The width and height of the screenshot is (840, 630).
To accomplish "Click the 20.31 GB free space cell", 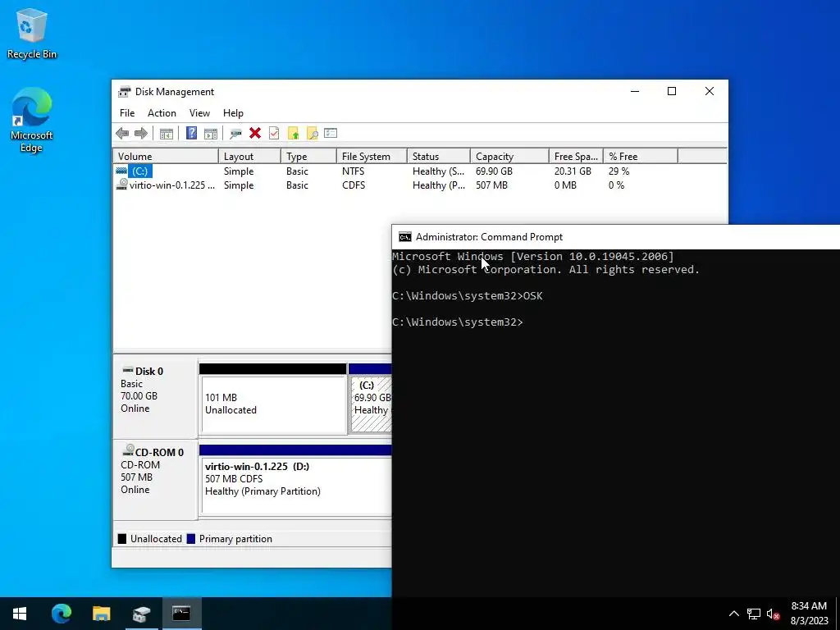I will (x=573, y=171).
